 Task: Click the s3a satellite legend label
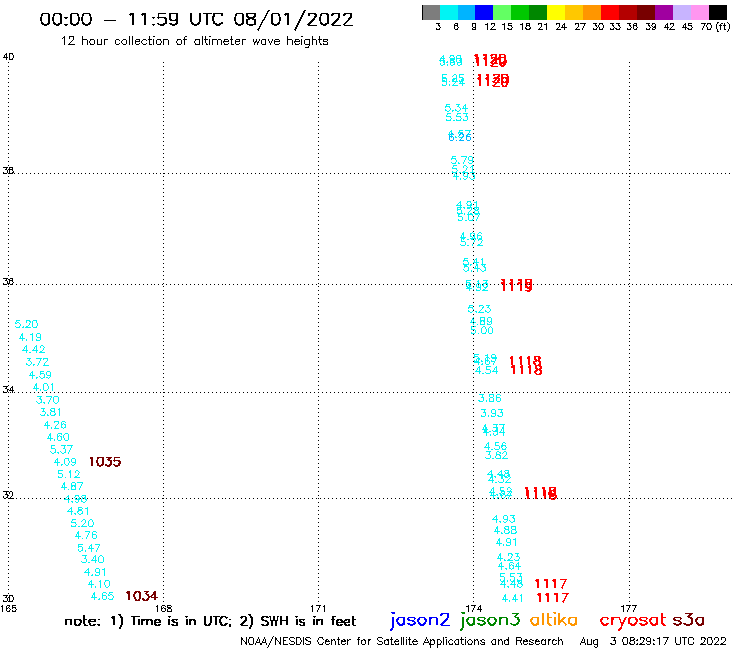(688, 620)
